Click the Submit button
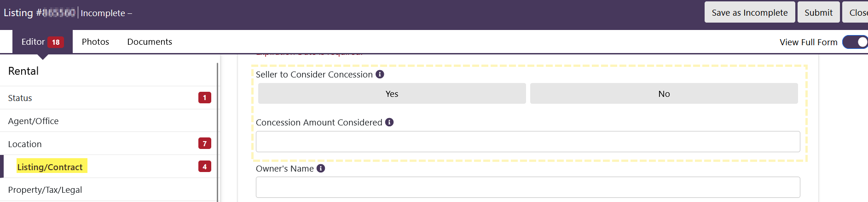Screen dimensions: 868x202 pos(818,12)
